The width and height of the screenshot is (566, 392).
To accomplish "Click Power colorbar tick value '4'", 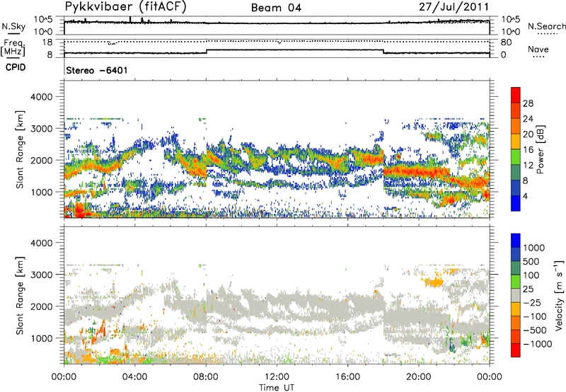I will [525, 196].
